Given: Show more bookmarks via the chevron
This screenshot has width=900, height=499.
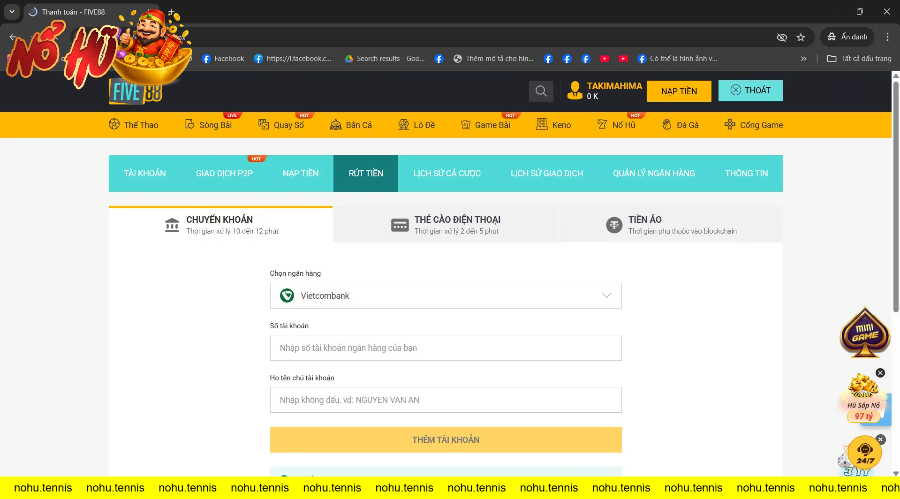Looking at the screenshot, I should point(803,58).
